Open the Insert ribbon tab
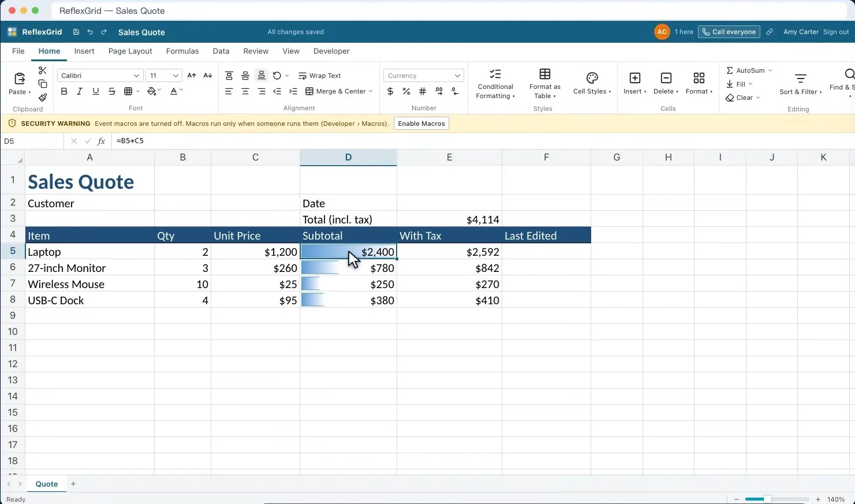The image size is (855, 504). [84, 51]
